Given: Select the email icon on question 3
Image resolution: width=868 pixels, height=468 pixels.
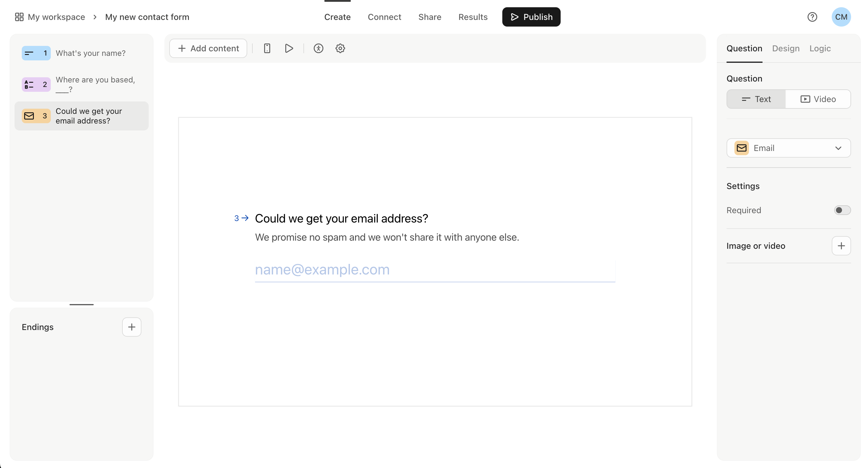Looking at the screenshot, I should point(30,116).
